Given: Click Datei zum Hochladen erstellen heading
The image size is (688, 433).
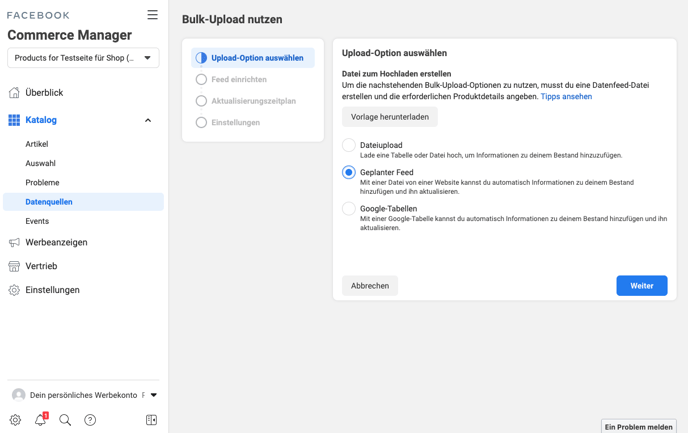Looking at the screenshot, I should (396, 74).
